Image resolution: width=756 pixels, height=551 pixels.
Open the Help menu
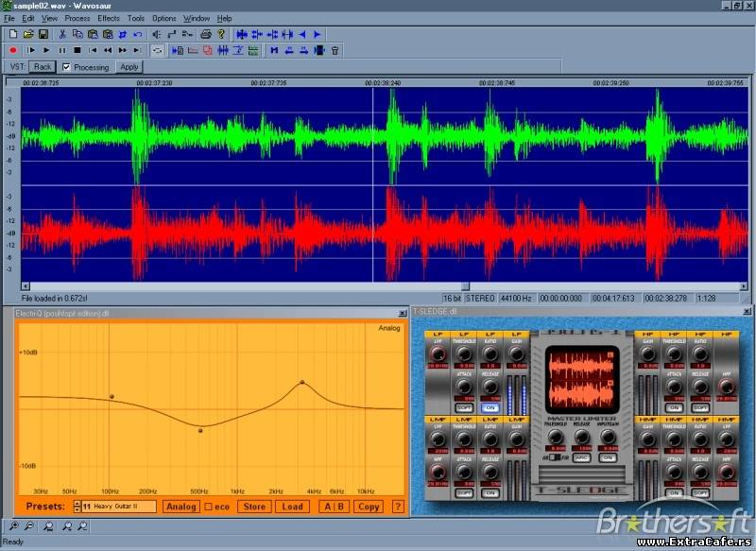tap(224, 18)
